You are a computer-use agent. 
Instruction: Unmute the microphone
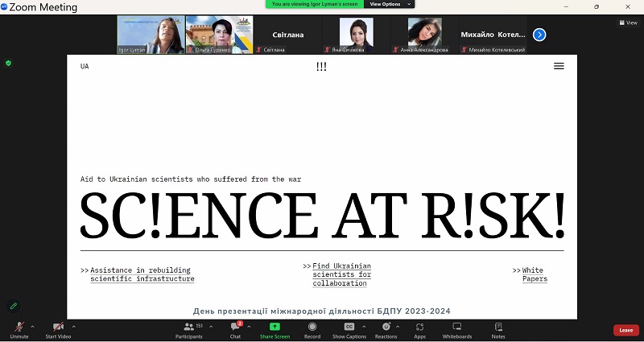click(19, 328)
